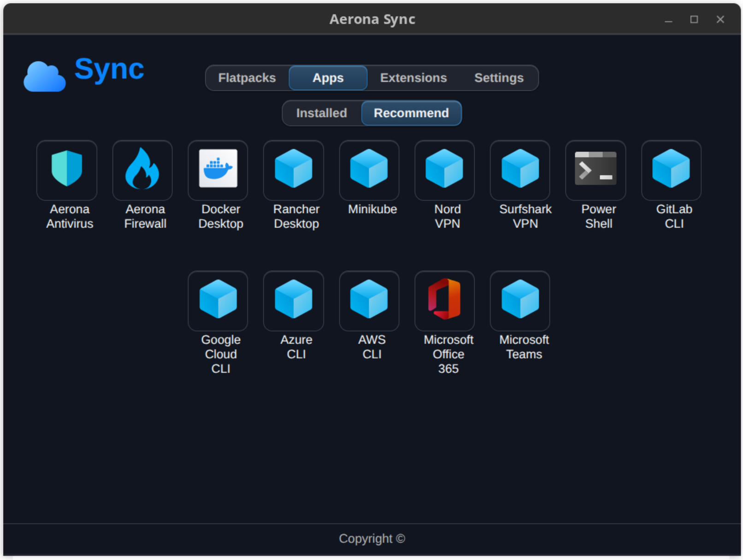The image size is (743, 560).
Task: Click the Sync cloud logo
Action: click(x=45, y=76)
